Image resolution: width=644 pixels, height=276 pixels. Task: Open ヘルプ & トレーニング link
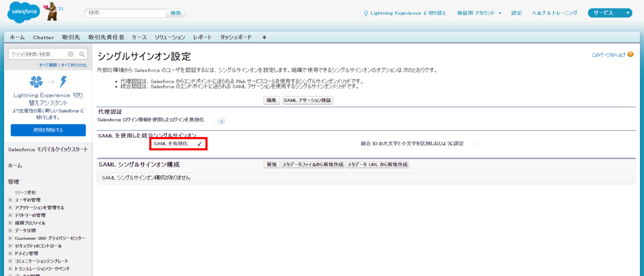(554, 13)
